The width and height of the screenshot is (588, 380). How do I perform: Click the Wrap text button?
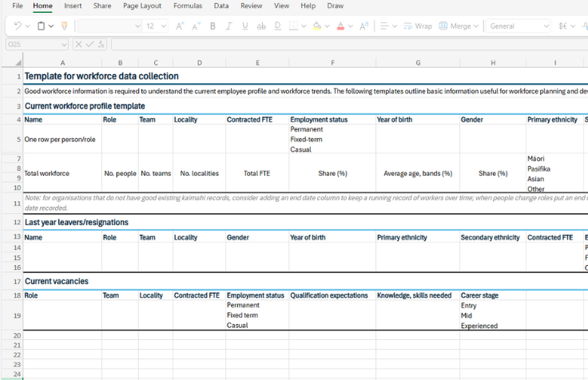418,26
